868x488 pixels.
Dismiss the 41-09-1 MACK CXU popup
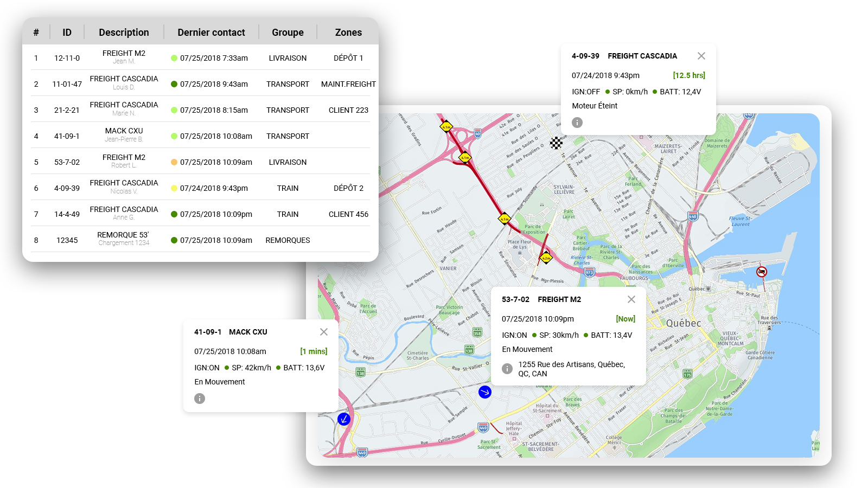[x=324, y=332]
